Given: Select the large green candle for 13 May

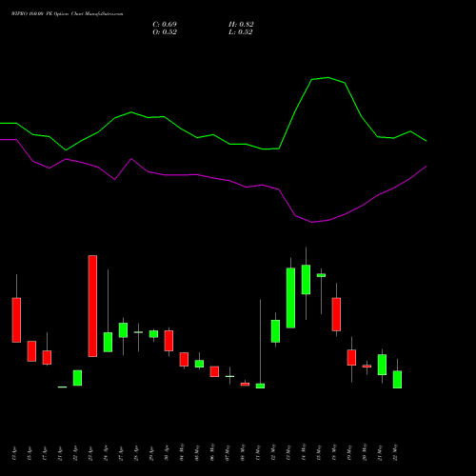Looking at the screenshot, I should click(x=290, y=298).
